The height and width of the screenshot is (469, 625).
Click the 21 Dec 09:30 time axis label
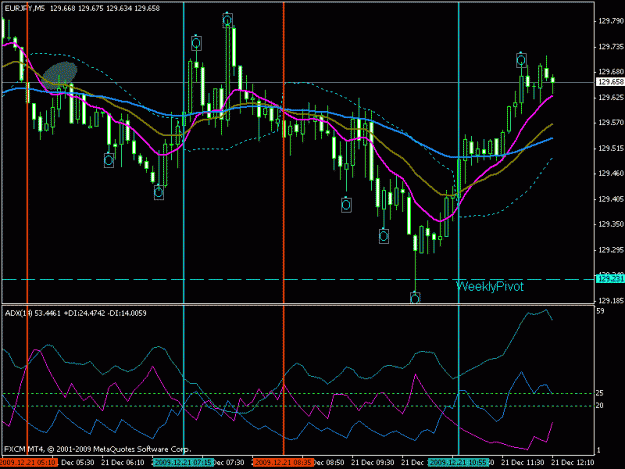coord(373,463)
